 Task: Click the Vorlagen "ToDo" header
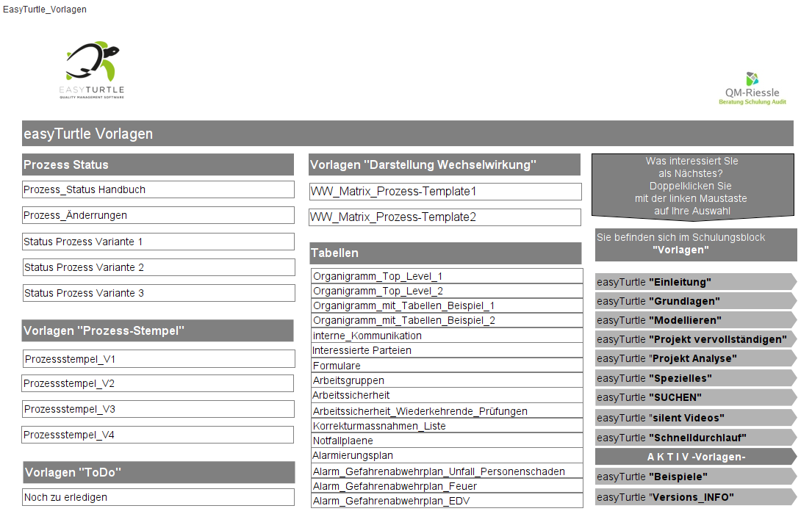159,473
